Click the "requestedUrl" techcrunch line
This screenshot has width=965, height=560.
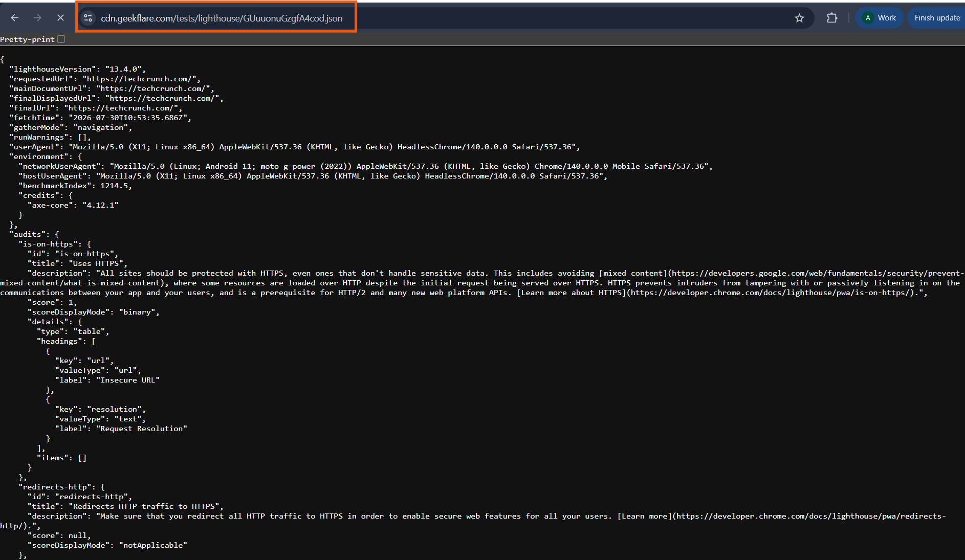(x=105, y=79)
